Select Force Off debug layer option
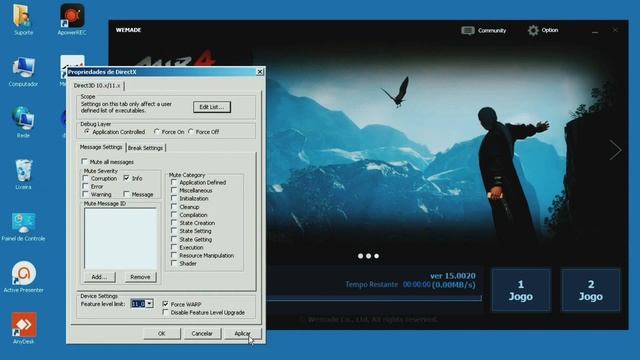This screenshot has height=360, width=640. click(x=191, y=132)
